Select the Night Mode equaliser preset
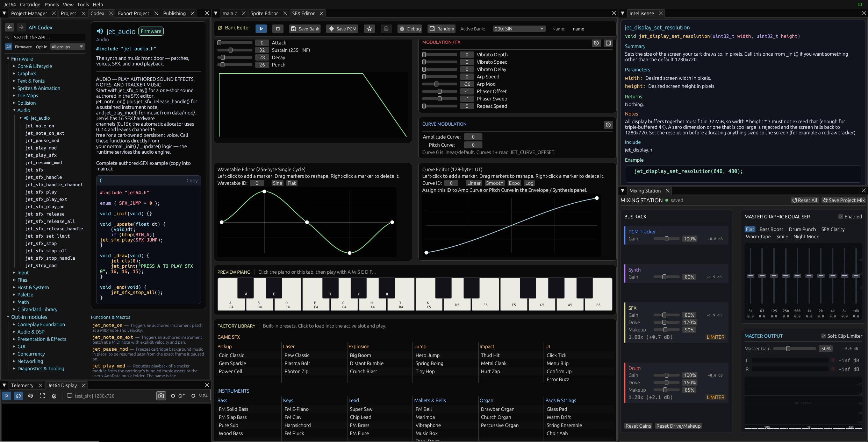 pos(806,237)
